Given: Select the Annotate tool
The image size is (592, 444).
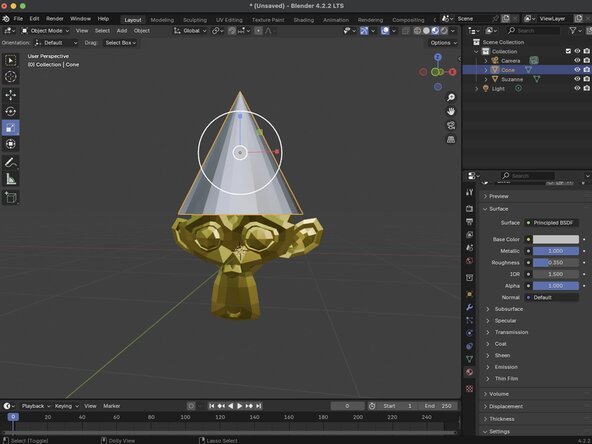Looking at the screenshot, I should tap(11, 163).
